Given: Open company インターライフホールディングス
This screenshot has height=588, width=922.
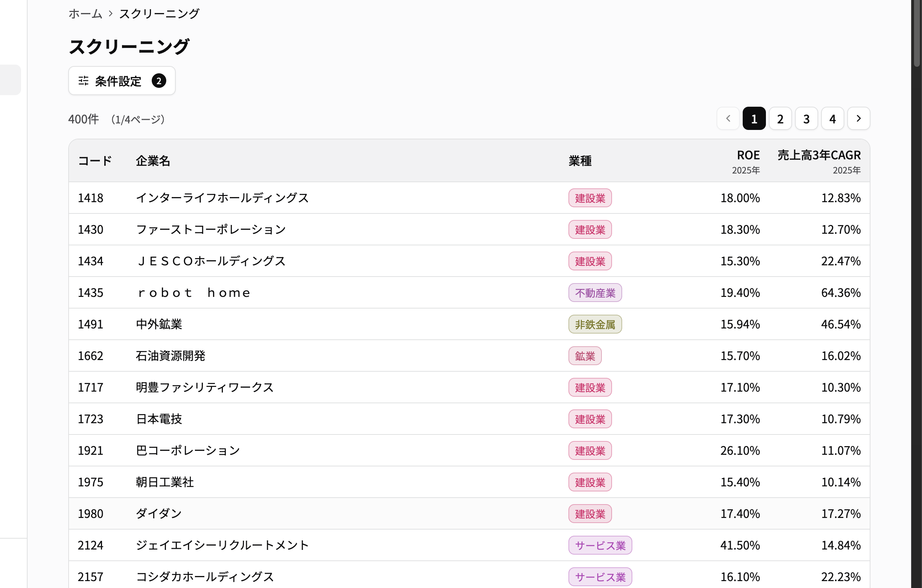Looking at the screenshot, I should point(222,198).
